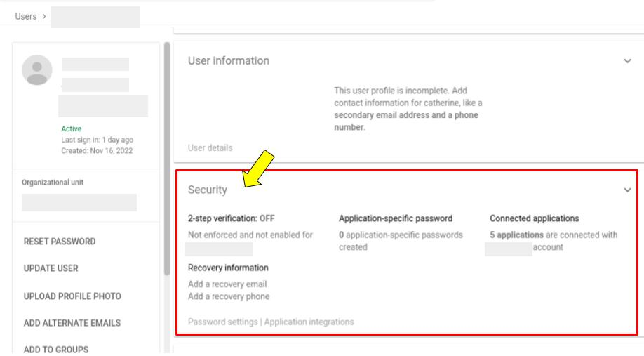Collapse the Security section chevron
Image resolution: width=644 pixels, height=356 pixels.
pyautogui.click(x=627, y=190)
